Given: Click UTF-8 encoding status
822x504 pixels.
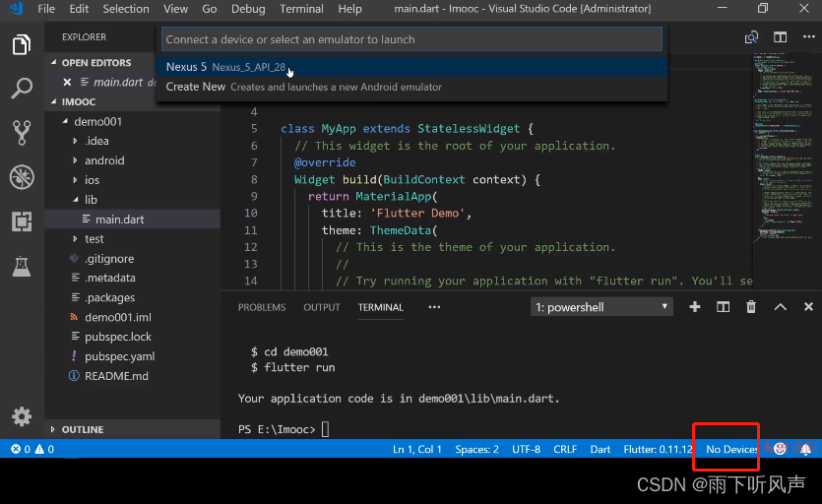Looking at the screenshot, I should 526,449.
